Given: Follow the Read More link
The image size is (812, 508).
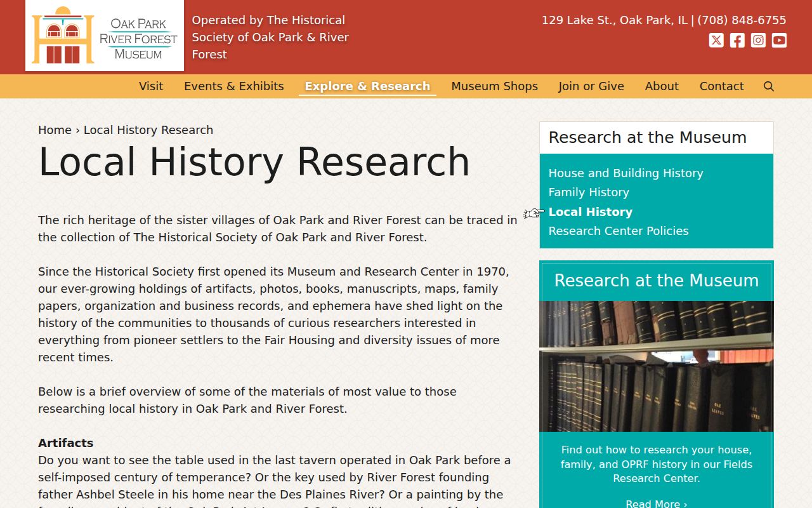Looking at the screenshot, I should pyautogui.click(x=657, y=504).
